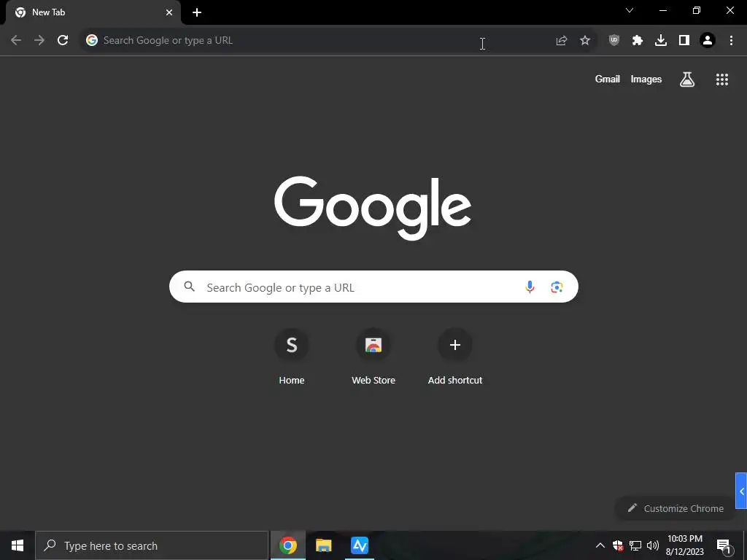Bookmark this tab with the star icon

point(585,41)
